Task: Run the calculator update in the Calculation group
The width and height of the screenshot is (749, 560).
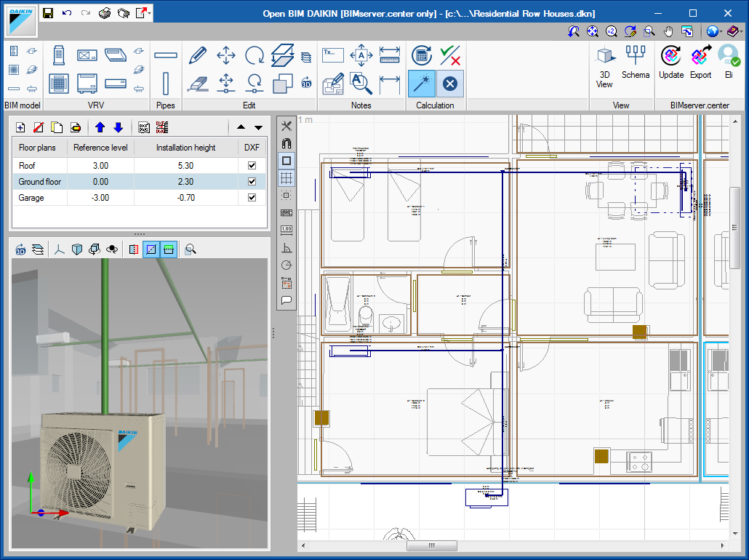Action: click(422, 55)
